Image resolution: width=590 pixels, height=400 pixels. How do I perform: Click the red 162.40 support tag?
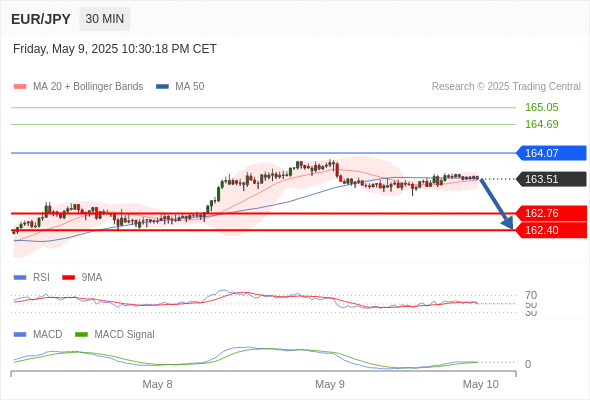[551, 230]
